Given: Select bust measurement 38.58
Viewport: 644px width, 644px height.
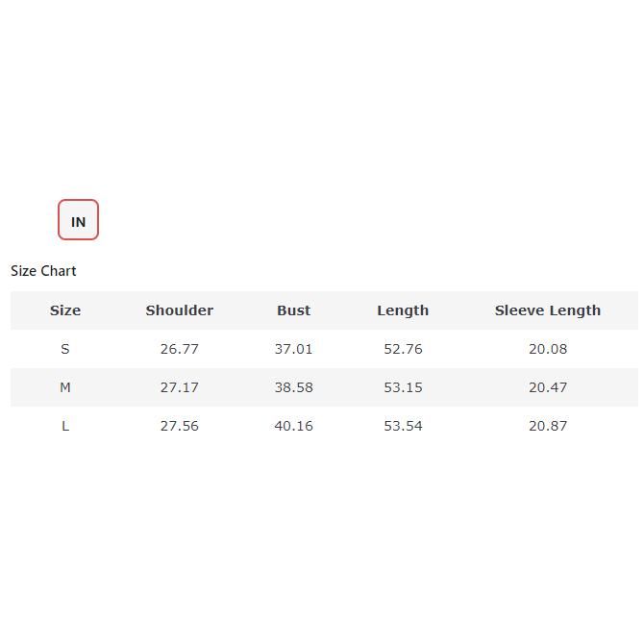Looking at the screenshot, I should (293, 387).
